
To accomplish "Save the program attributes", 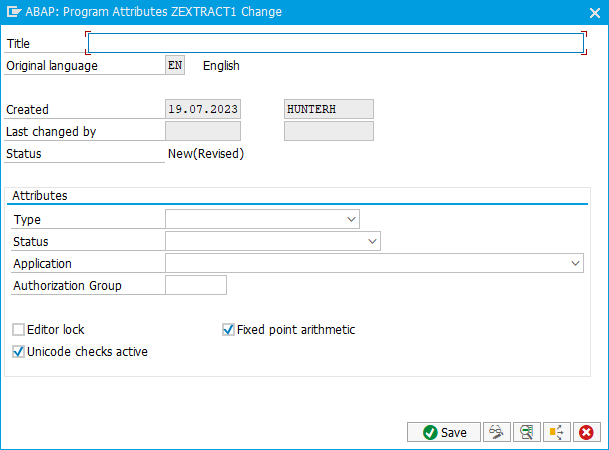I will coord(444,432).
